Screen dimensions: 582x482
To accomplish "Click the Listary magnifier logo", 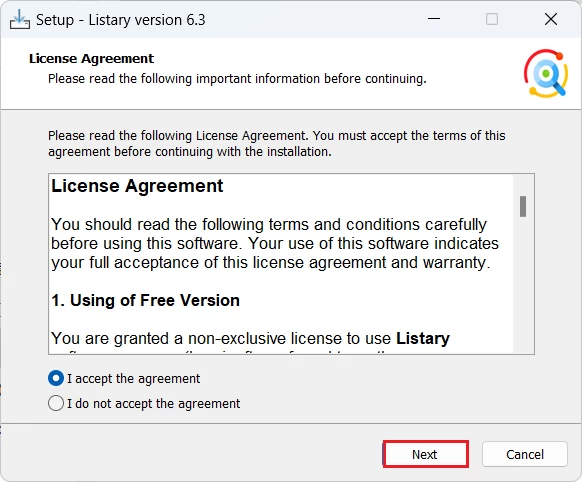I will 546,73.
